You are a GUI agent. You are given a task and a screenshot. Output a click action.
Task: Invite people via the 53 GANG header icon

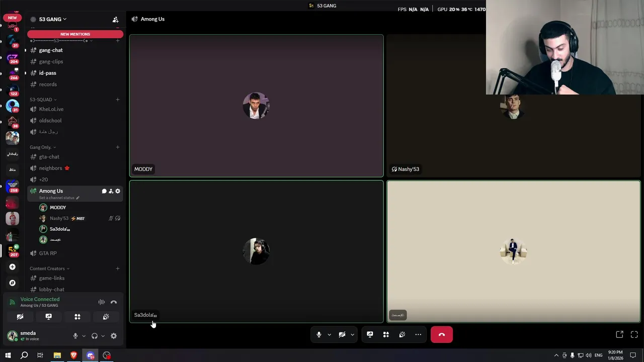coord(115,20)
